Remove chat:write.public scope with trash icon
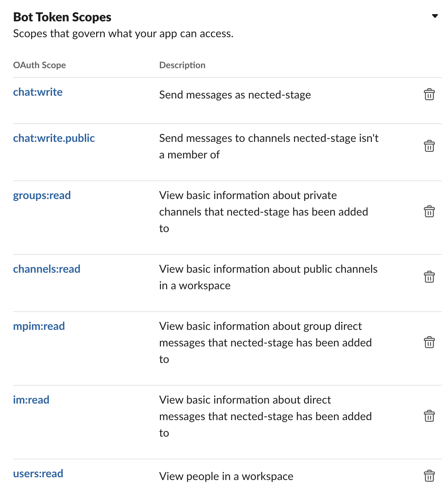 [429, 146]
